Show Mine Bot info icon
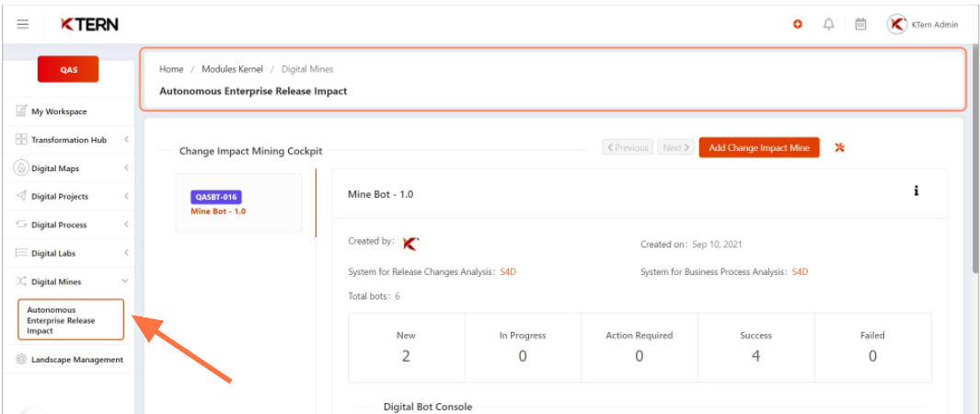This screenshot has width=980, height=414. coord(917,191)
